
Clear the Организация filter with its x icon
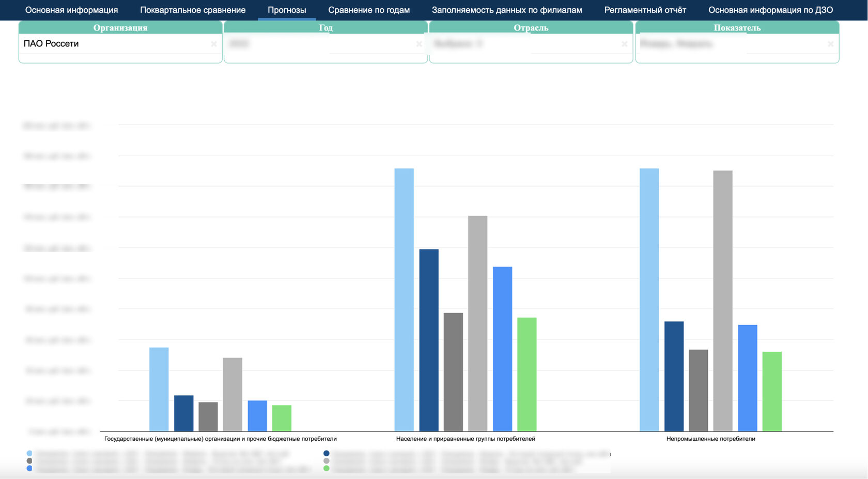[x=213, y=44]
